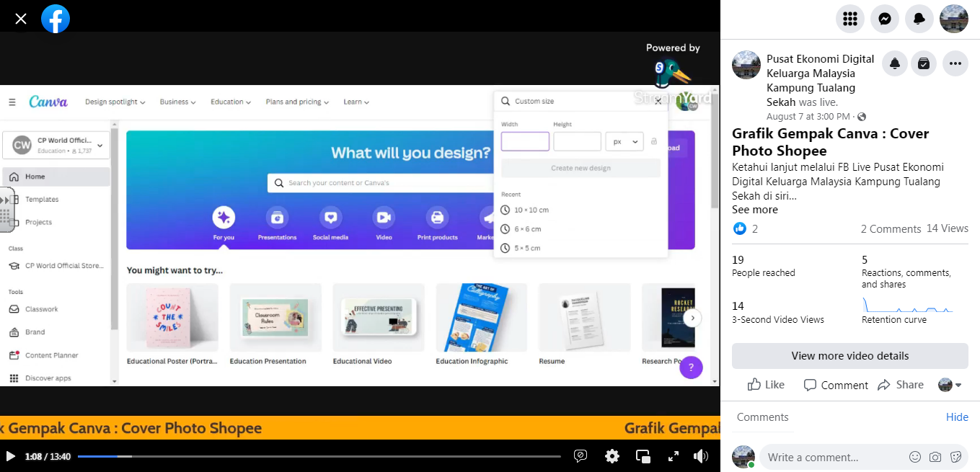Open CP World Official Store class
The width and height of the screenshot is (980, 472).
click(56, 266)
